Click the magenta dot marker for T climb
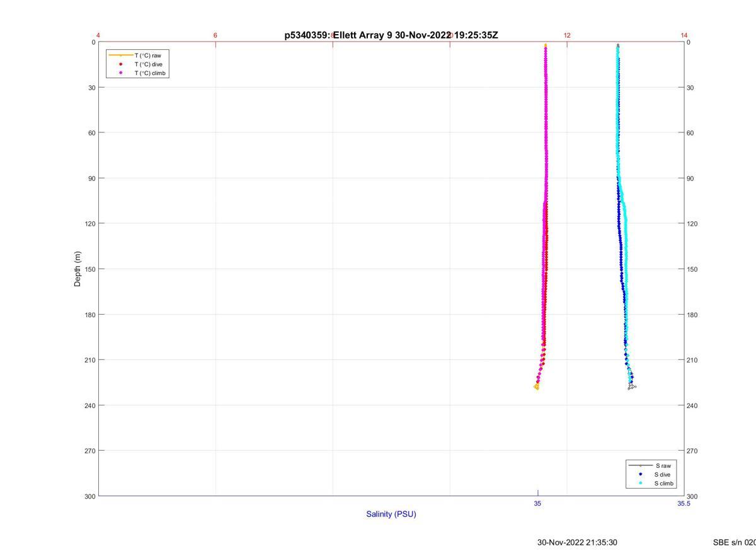756x558 pixels. [x=120, y=73]
